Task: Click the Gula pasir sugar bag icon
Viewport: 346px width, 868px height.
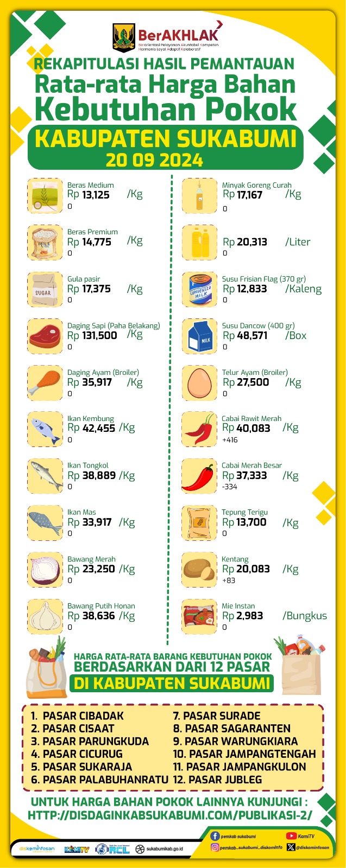Action: [x=45, y=289]
